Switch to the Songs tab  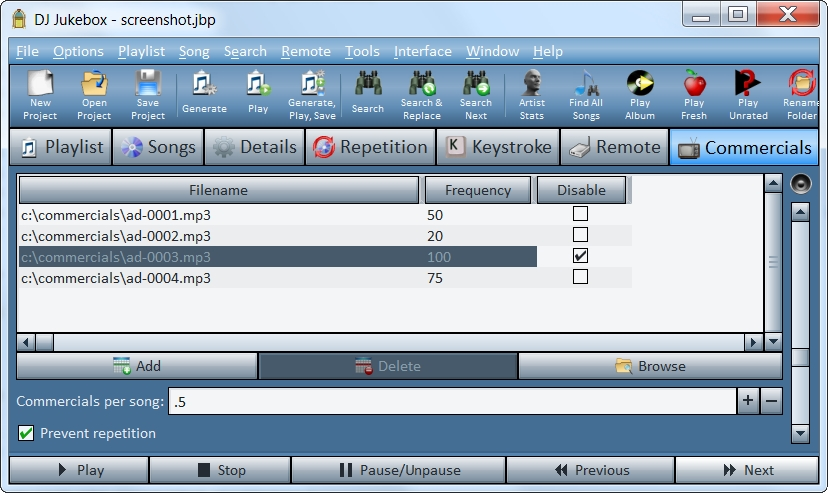[x=158, y=147]
